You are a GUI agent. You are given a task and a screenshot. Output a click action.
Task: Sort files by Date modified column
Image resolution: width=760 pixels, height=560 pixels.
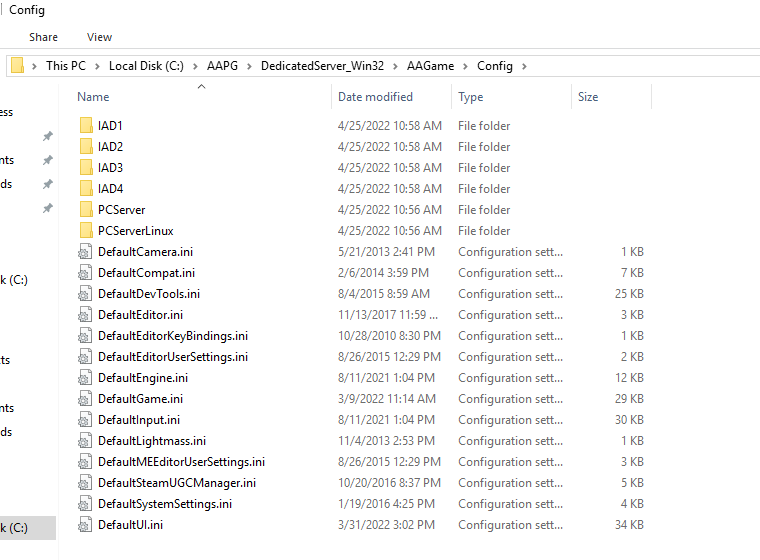pyautogui.click(x=375, y=97)
